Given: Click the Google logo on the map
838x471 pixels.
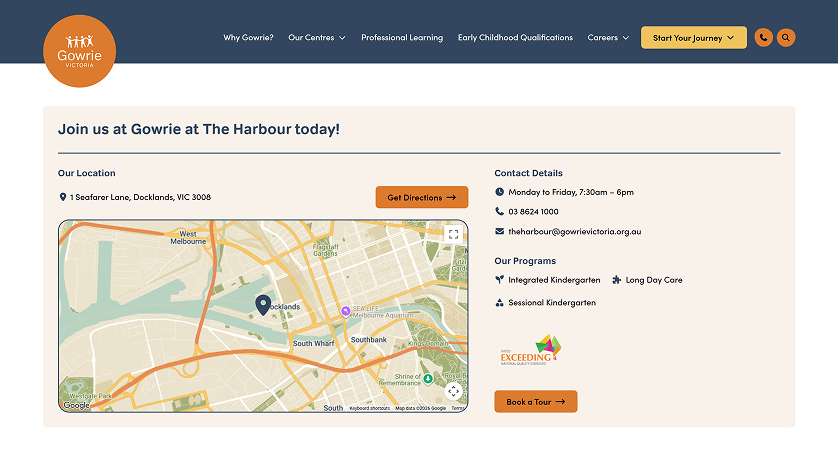Looking at the screenshot, I should 76,405.
